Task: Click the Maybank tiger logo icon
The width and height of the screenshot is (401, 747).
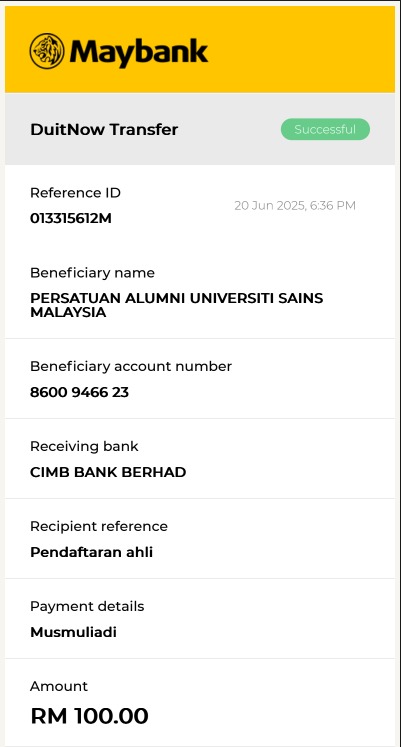Action: tap(47, 51)
